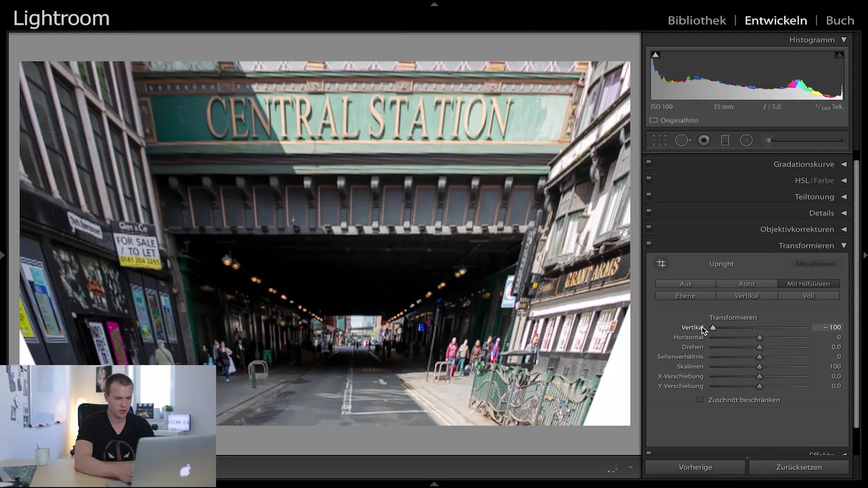Toggle the Objektivkorrekturen panel switch
The image size is (868, 488).
tap(649, 227)
